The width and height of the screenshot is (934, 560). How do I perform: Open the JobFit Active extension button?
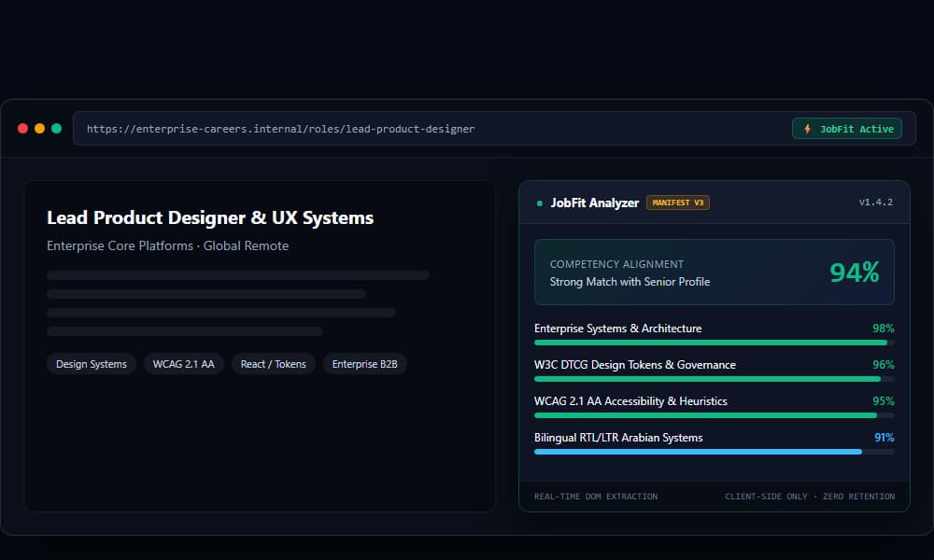point(846,129)
